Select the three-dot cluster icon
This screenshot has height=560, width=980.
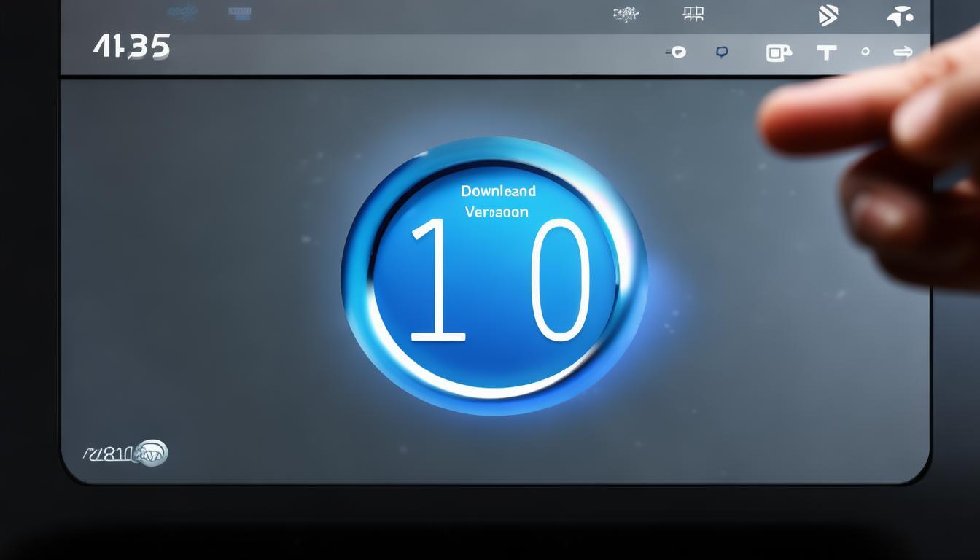pyautogui.click(x=900, y=16)
